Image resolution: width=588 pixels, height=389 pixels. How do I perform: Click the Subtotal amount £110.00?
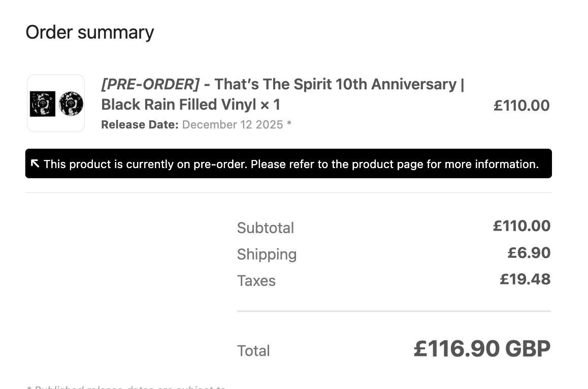click(521, 226)
